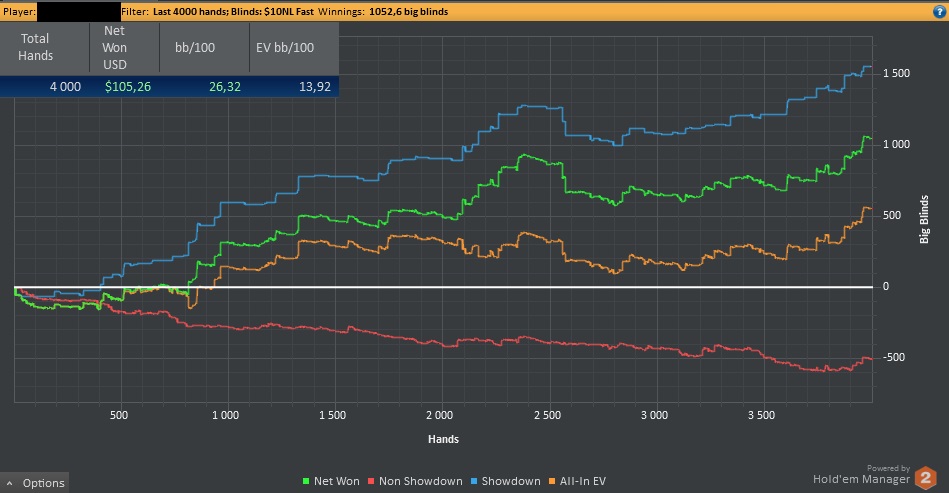
Task: Open the help question mark icon
Action: [x=939, y=11]
